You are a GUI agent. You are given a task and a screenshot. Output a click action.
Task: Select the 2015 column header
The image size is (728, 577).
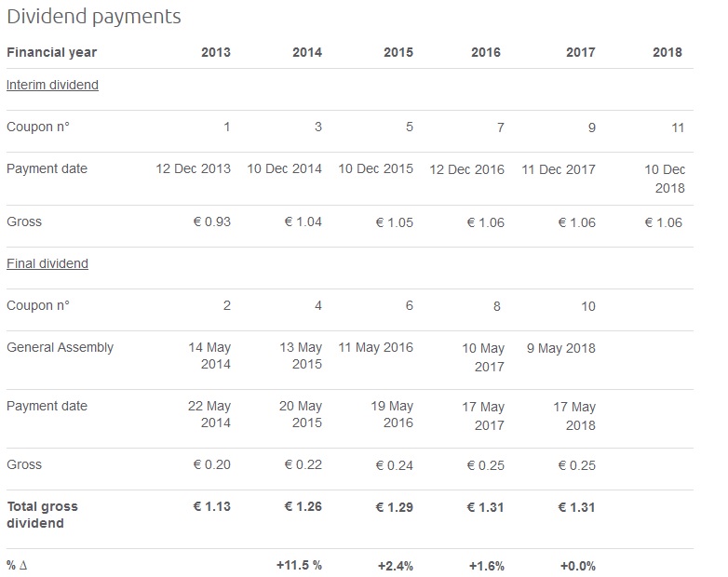coord(398,52)
